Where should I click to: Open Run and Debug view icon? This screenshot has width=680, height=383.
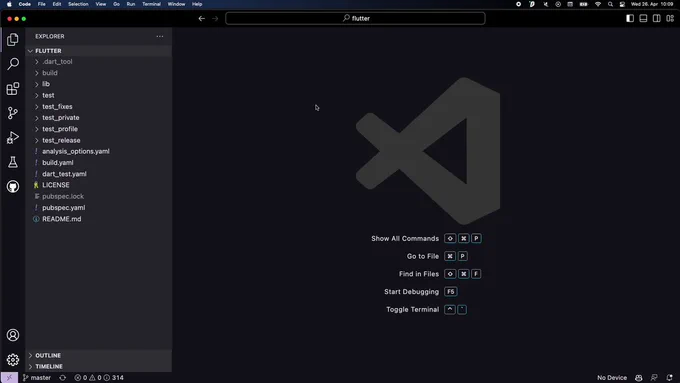(x=13, y=137)
